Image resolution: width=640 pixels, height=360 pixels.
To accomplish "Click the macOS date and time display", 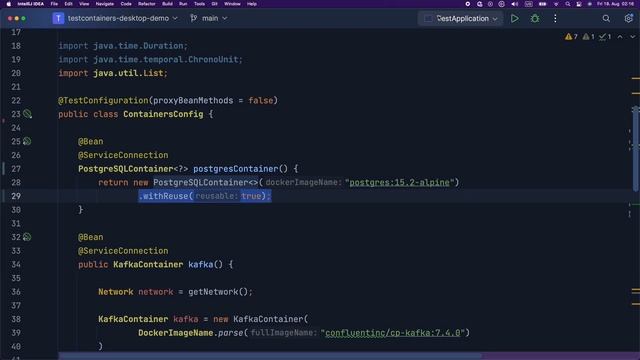I will 616,4.
